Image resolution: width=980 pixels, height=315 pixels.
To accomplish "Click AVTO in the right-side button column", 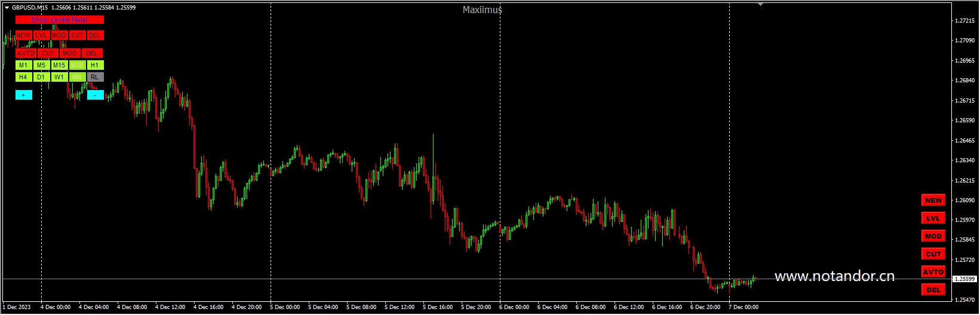I will (933, 272).
